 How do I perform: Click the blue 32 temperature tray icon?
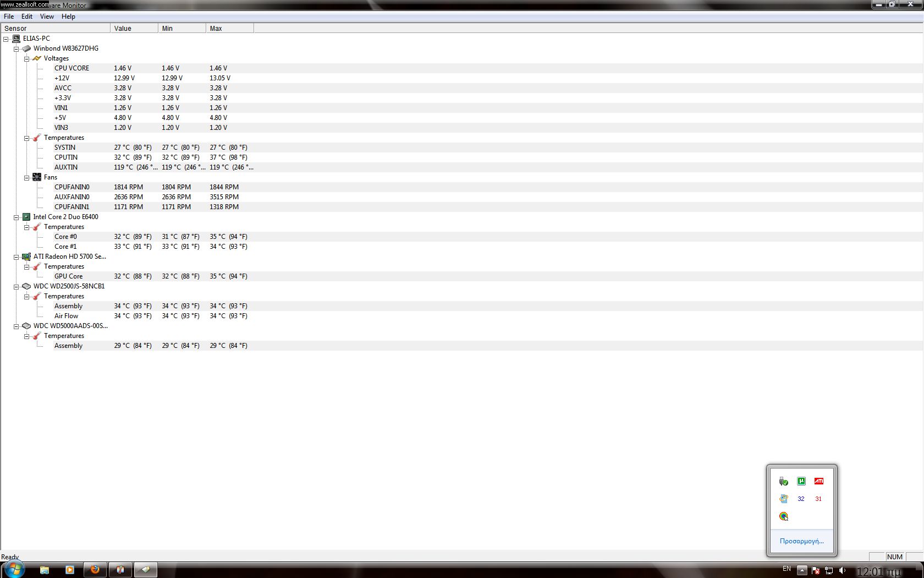pos(801,499)
